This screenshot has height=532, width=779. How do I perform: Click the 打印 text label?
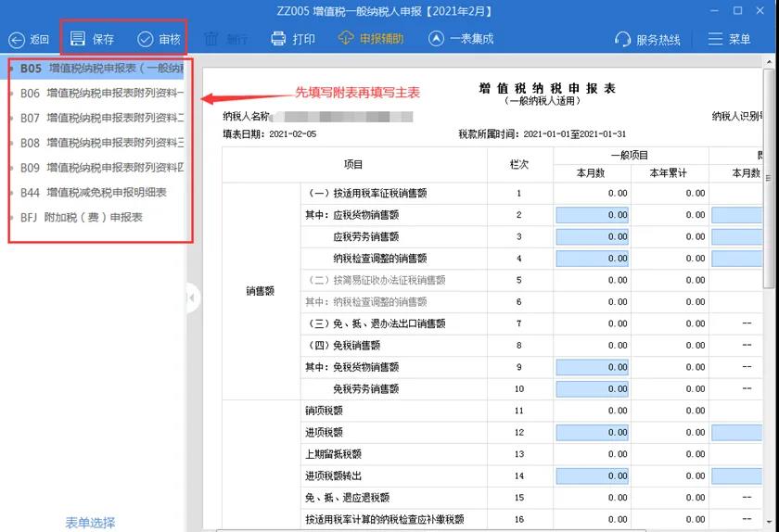303,39
